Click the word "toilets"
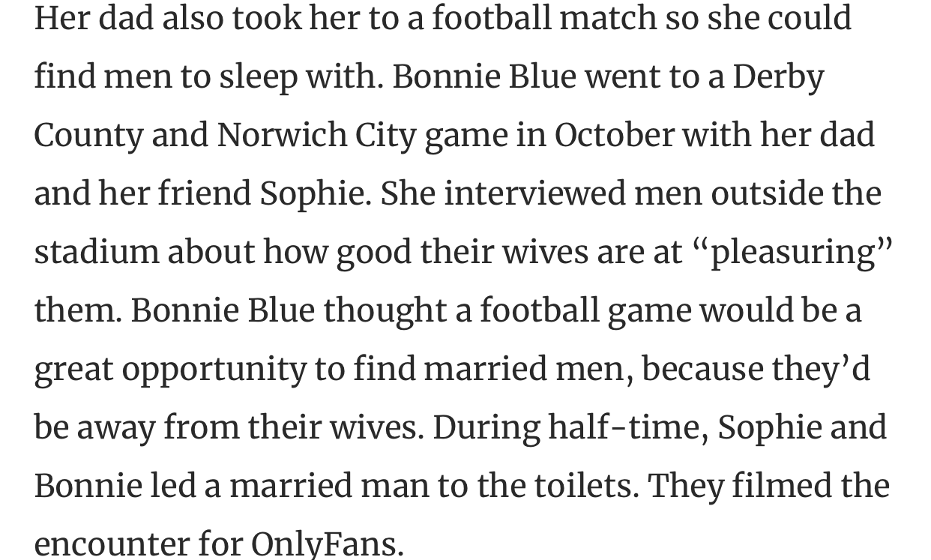Screen dimensions: 931x560 [x=585, y=486]
